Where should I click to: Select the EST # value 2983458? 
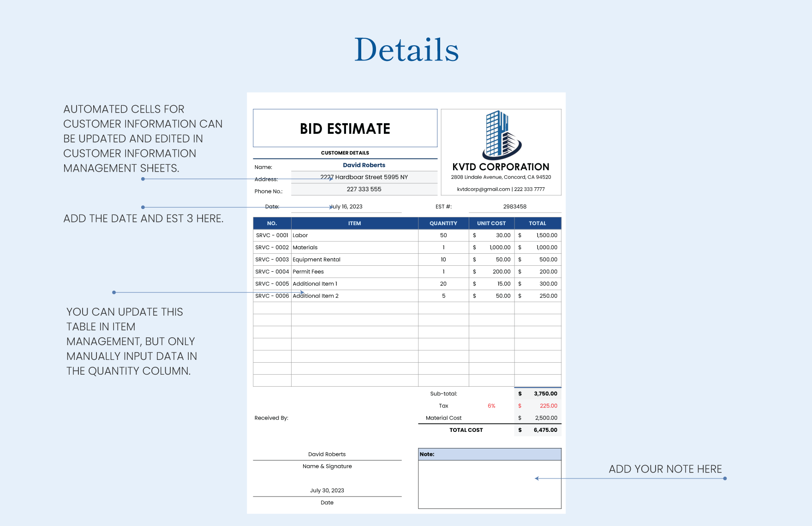pyautogui.click(x=514, y=207)
